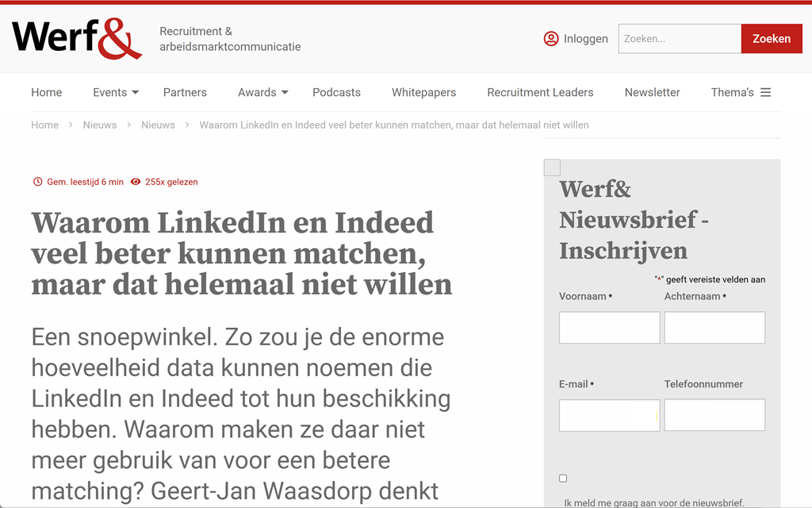This screenshot has width=812, height=508.
Task: Open the Podcasts menu item
Action: (x=336, y=92)
